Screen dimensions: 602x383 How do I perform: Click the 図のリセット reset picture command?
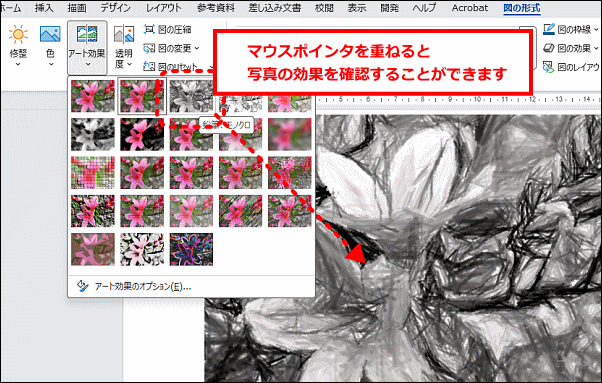[x=170, y=66]
